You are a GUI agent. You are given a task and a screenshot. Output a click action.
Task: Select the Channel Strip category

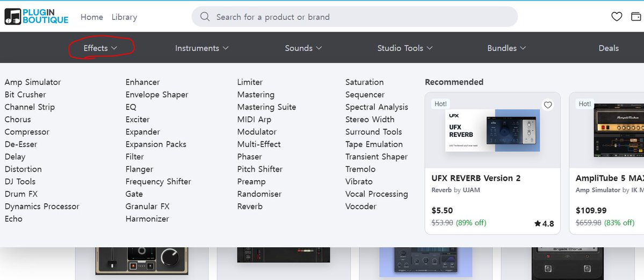[x=30, y=107]
